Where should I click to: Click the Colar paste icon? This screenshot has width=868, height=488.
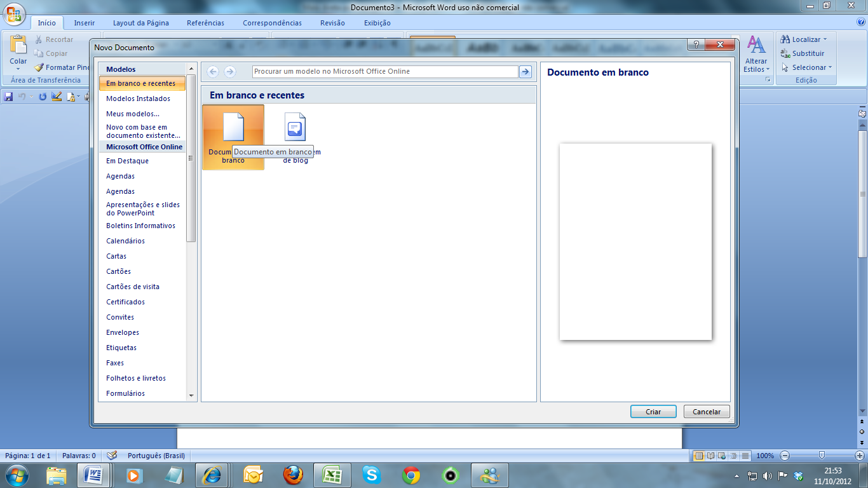coord(18,44)
